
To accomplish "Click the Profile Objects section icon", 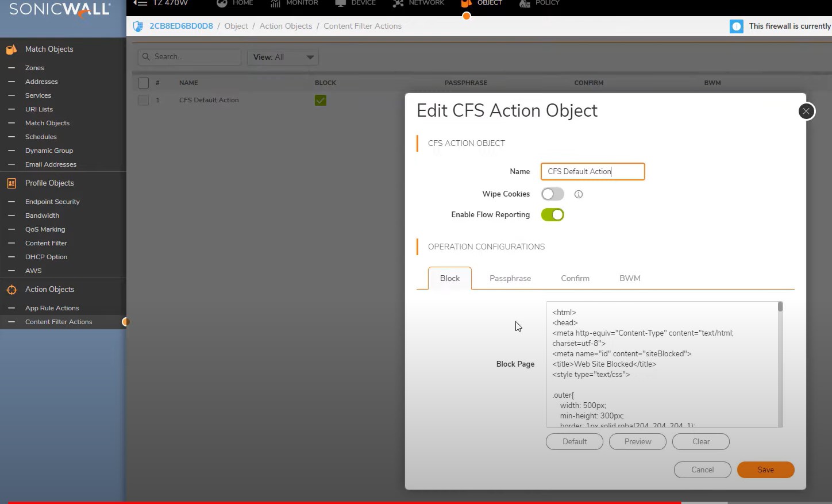I will (x=11, y=183).
